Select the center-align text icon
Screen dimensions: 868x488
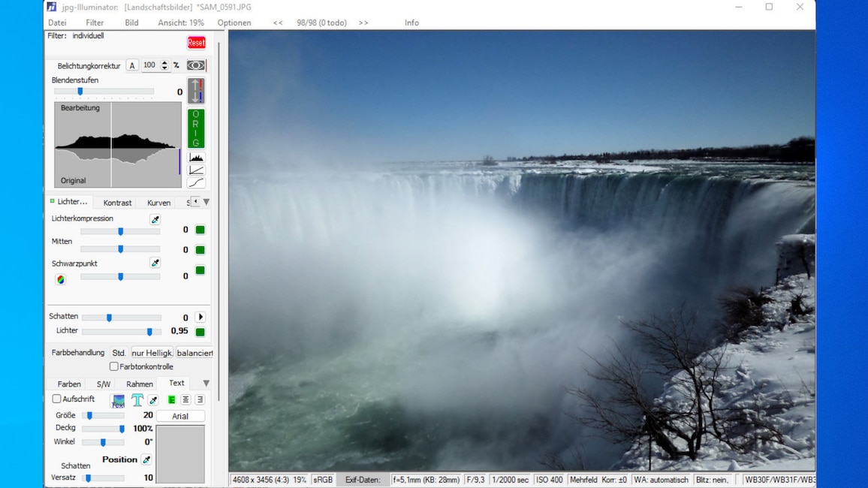tap(185, 399)
